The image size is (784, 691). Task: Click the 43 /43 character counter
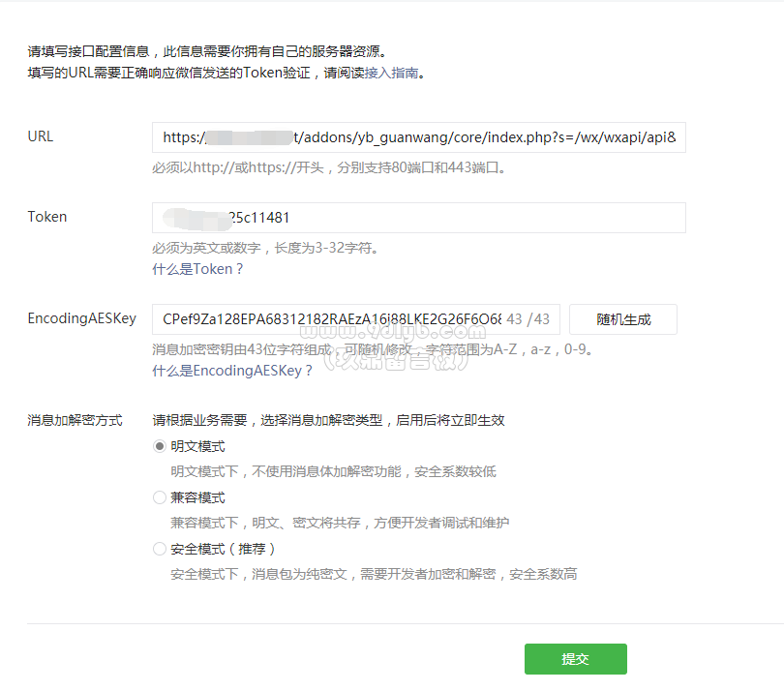[528, 319]
